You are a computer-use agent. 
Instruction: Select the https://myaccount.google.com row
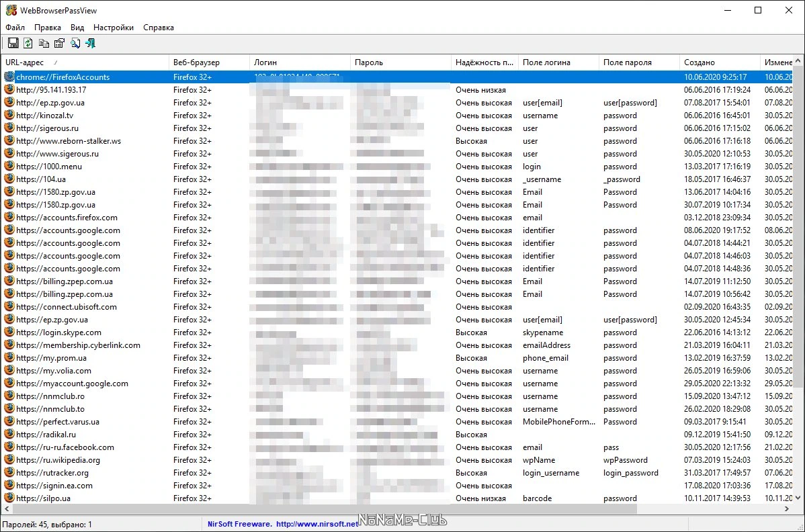tap(397, 384)
